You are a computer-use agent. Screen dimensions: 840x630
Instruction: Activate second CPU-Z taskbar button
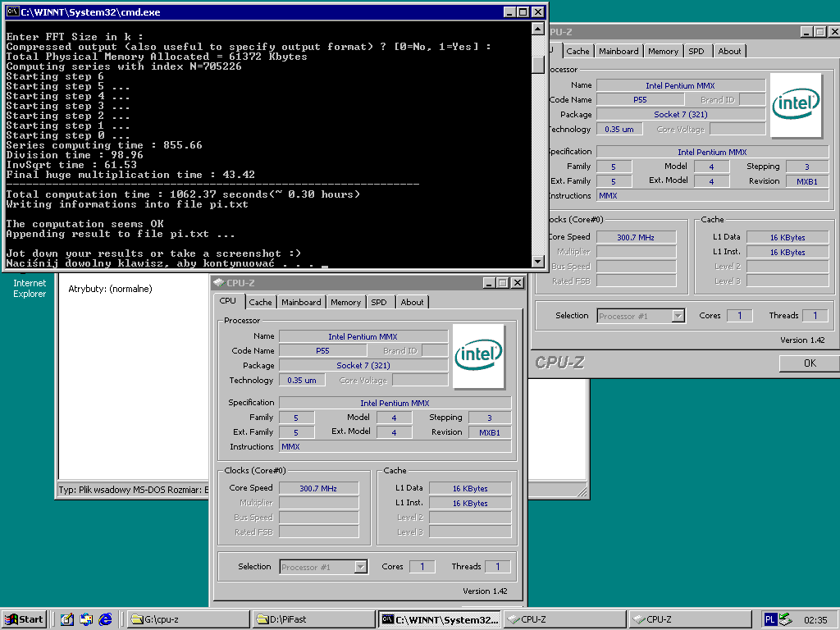click(x=691, y=619)
